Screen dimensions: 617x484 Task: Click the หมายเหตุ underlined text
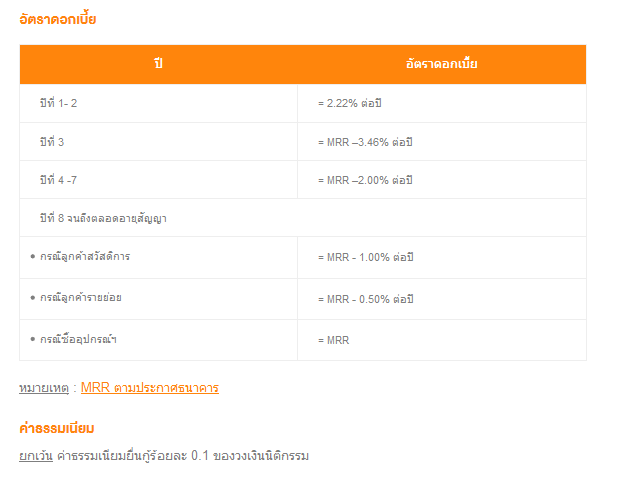44,388
